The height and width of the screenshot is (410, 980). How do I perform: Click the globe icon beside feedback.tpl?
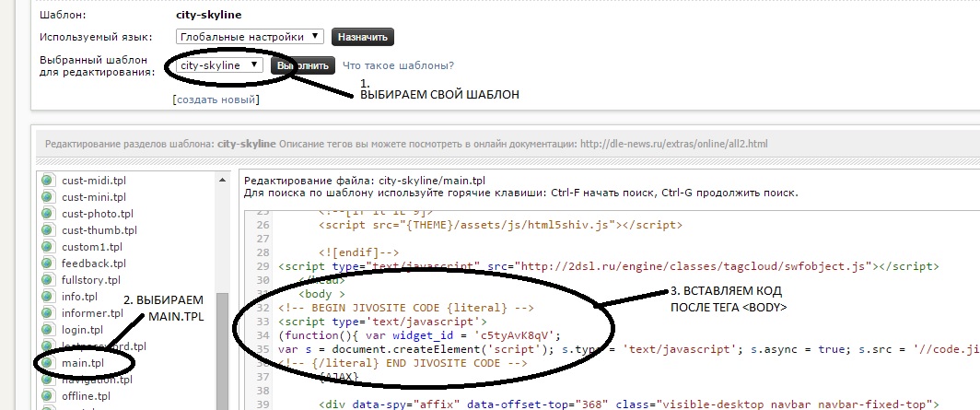pos(47,264)
